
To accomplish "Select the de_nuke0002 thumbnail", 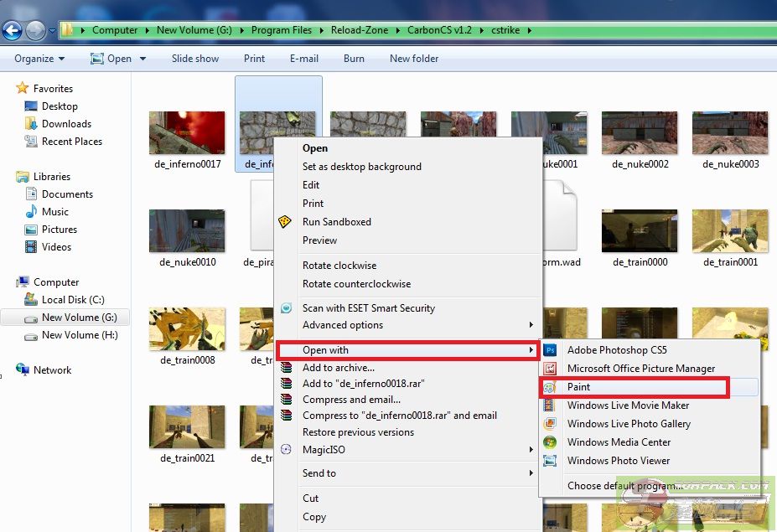I will 640,134.
